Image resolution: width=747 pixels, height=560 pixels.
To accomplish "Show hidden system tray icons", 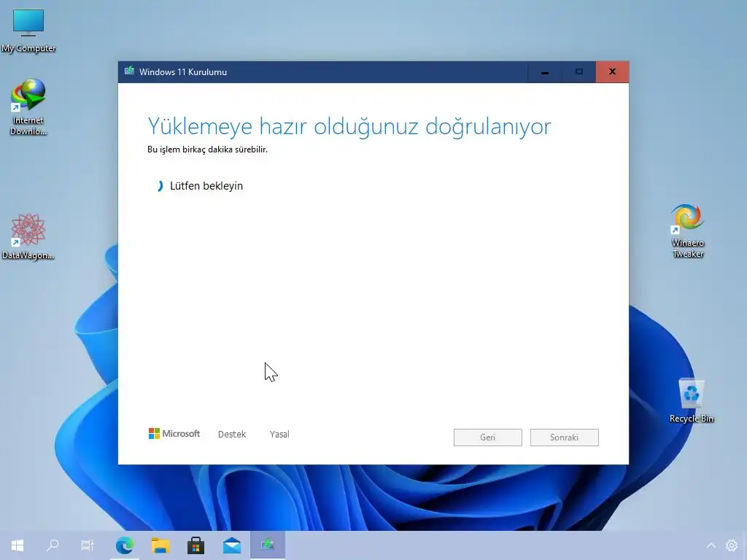I will (711, 545).
